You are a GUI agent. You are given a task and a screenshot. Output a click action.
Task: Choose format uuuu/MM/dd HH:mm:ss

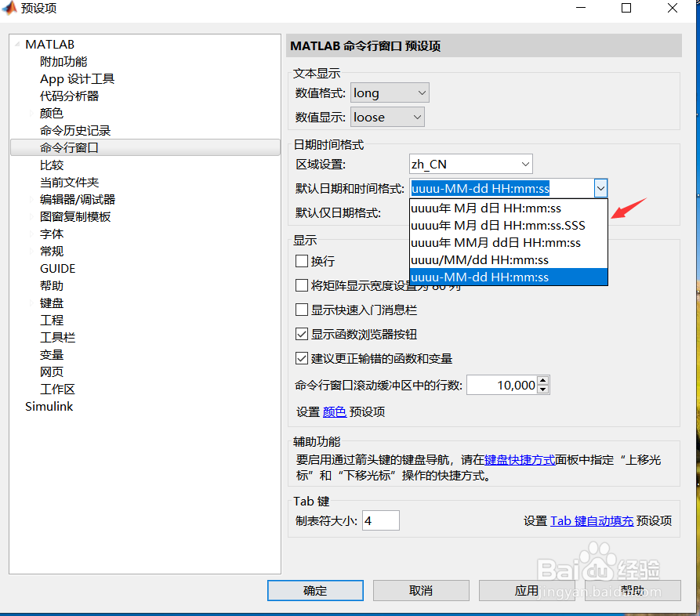tap(509, 259)
